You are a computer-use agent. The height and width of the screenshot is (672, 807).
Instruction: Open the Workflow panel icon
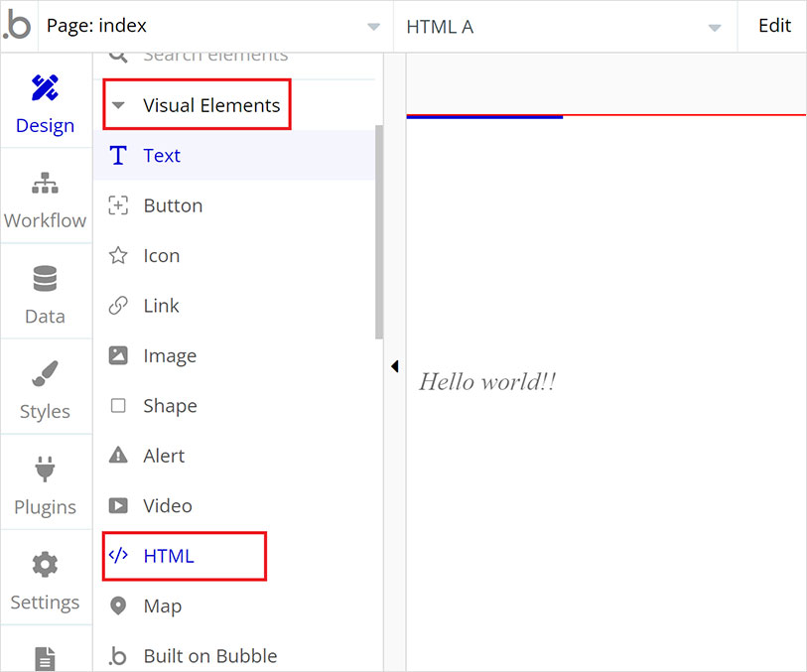(45, 183)
